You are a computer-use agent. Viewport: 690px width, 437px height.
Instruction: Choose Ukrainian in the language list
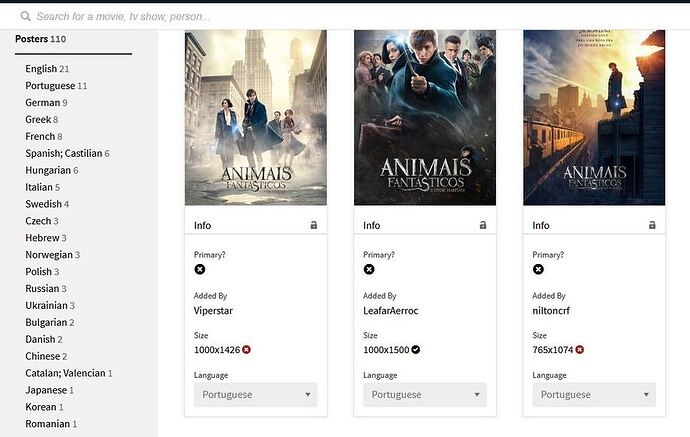point(50,305)
